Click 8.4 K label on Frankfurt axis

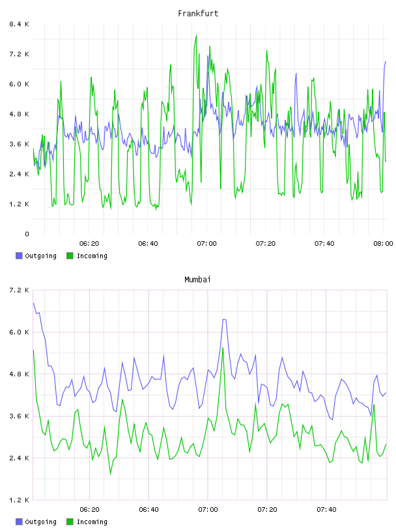click(20, 24)
